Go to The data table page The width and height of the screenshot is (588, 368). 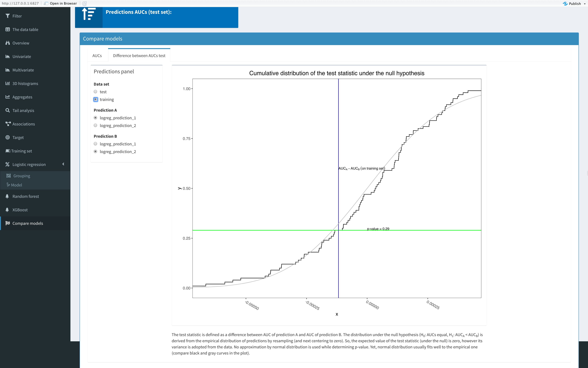35,29
